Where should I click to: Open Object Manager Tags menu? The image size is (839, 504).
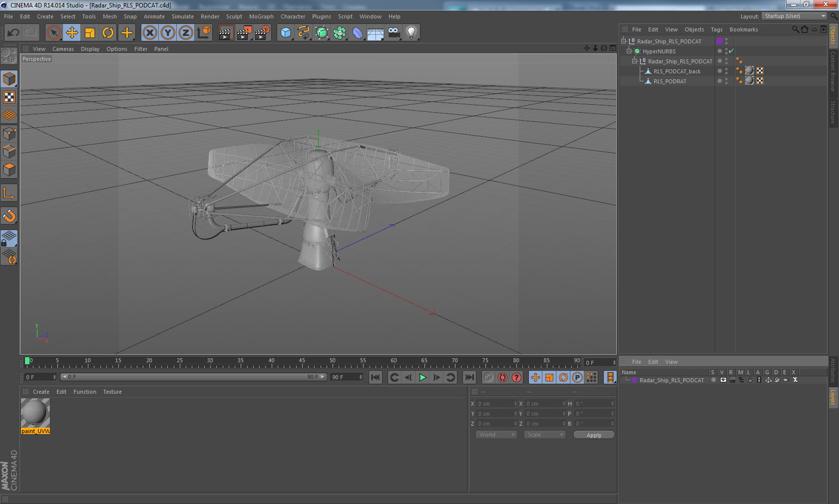pyautogui.click(x=717, y=29)
